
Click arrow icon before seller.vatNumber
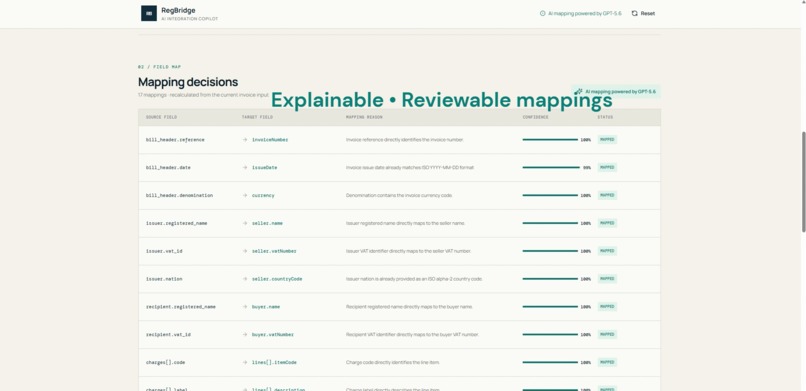245,251
